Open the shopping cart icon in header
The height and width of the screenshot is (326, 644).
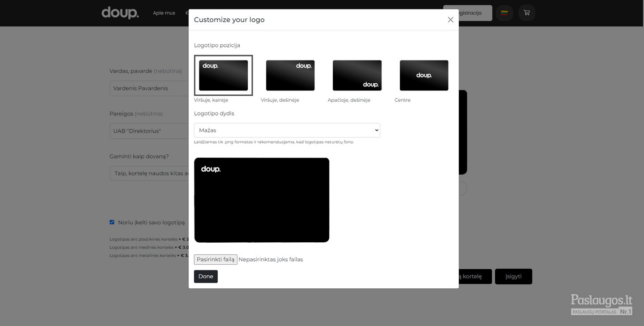[x=527, y=13]
